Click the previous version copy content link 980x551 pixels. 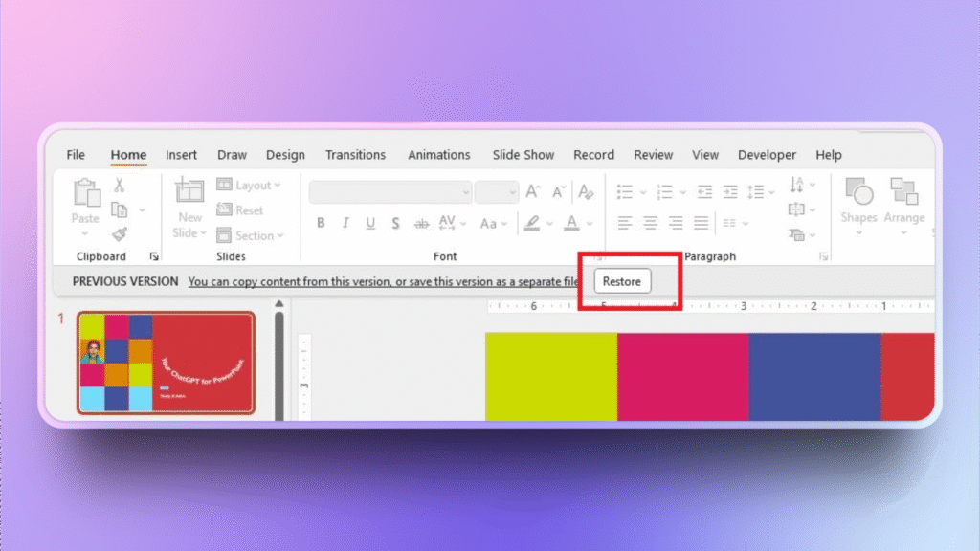382,281
